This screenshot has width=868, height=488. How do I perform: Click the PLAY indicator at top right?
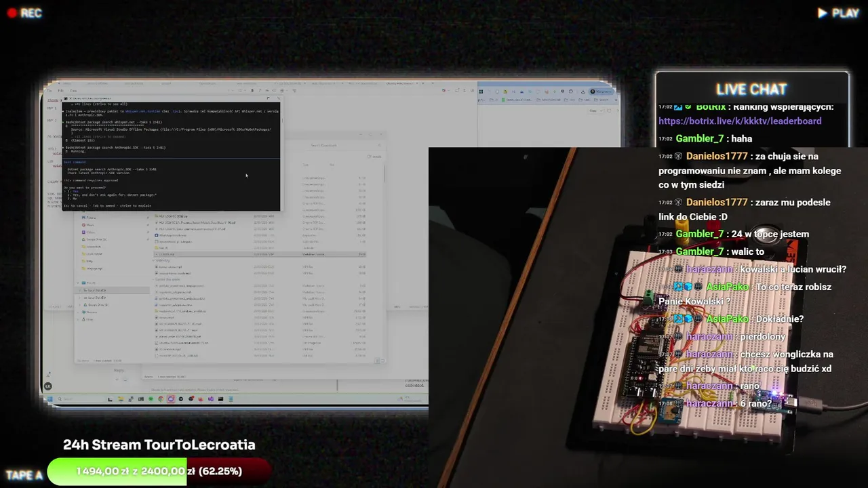838,13
